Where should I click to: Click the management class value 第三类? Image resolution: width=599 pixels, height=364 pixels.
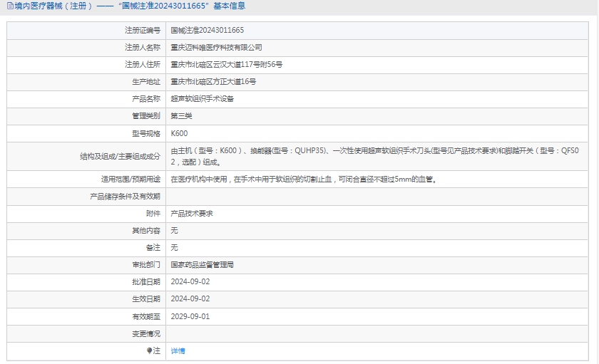[181, 116]
